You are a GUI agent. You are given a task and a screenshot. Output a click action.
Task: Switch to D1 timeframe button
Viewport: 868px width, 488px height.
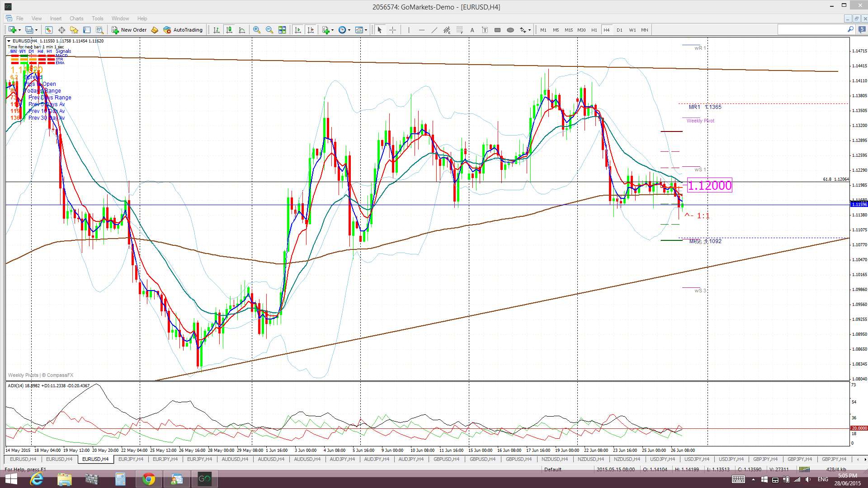(619, 30)
